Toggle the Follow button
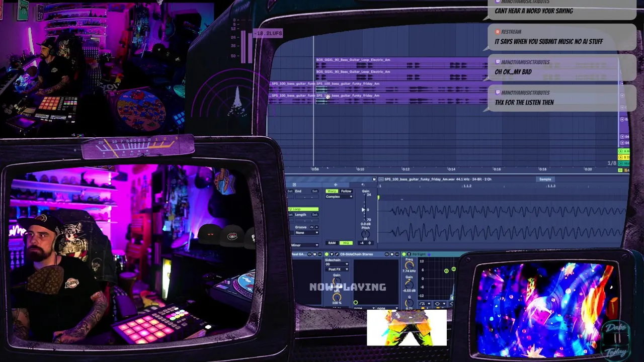644x362 pixels. pos(346,191)
